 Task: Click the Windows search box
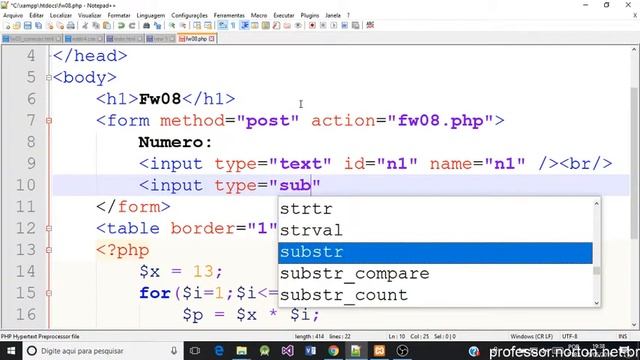click(102, 351)
